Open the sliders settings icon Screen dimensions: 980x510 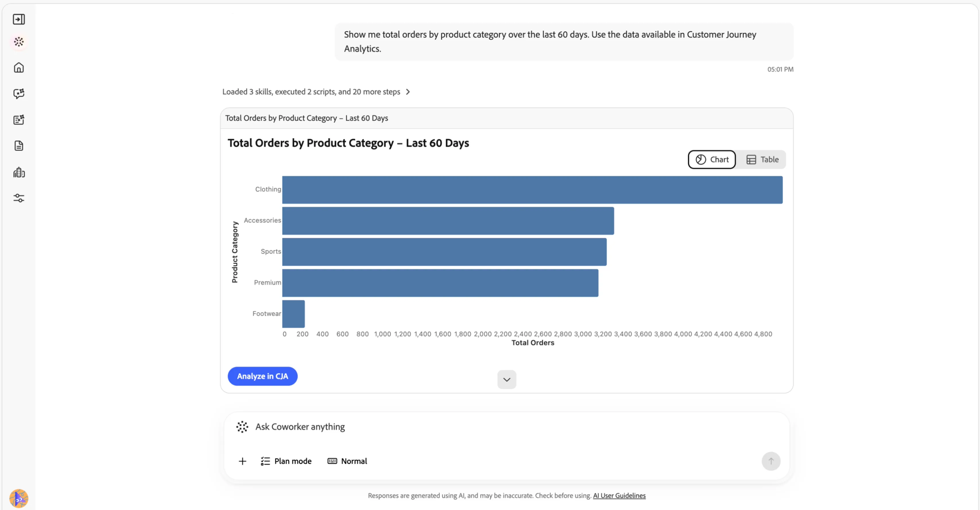[x=19, y=198]
